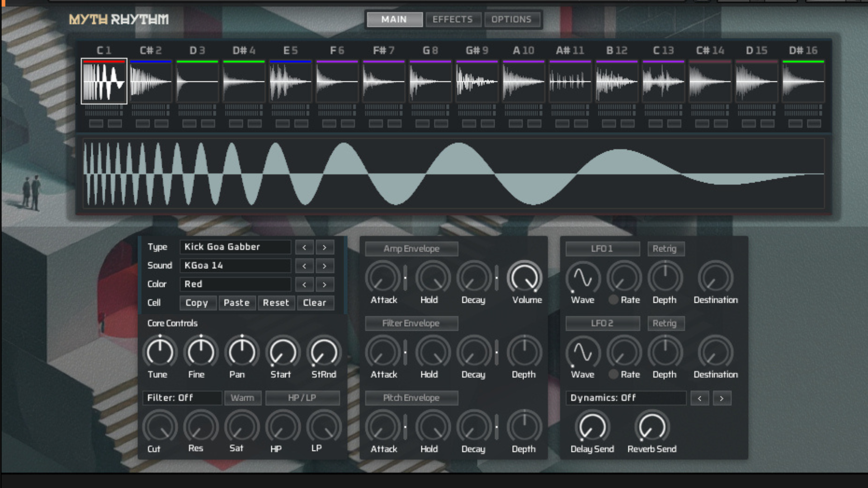Click the Delay Send knob
The width and height of the screenshot is (868, 488).
point(592,427)
